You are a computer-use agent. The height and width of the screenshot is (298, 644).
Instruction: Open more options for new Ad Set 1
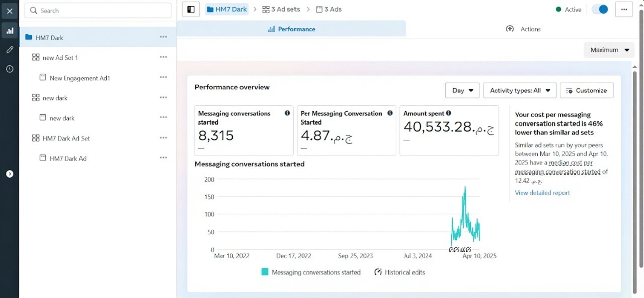163,57
